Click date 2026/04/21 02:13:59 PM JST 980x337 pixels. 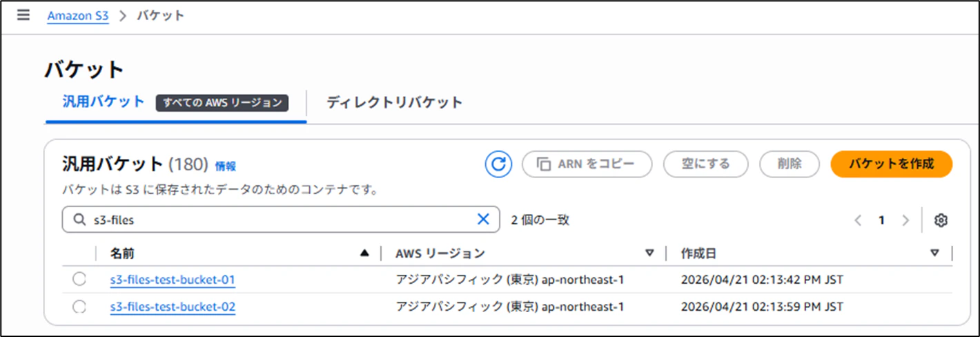[x=762, y=307]
